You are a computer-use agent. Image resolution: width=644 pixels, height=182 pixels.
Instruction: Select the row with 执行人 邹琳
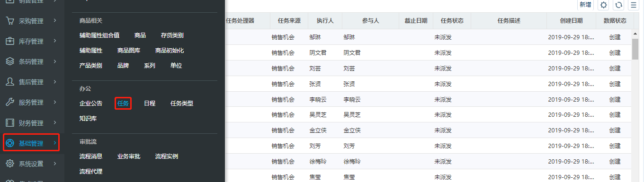point(429,37)
